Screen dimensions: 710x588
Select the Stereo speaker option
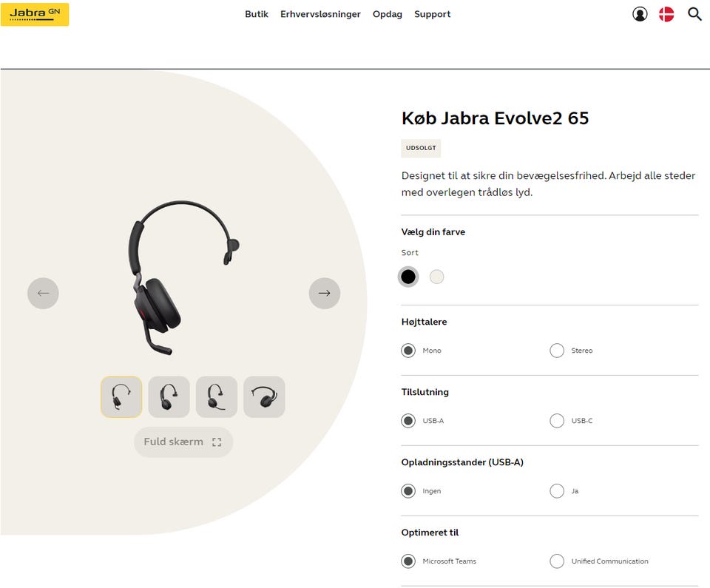coord(557,351)
